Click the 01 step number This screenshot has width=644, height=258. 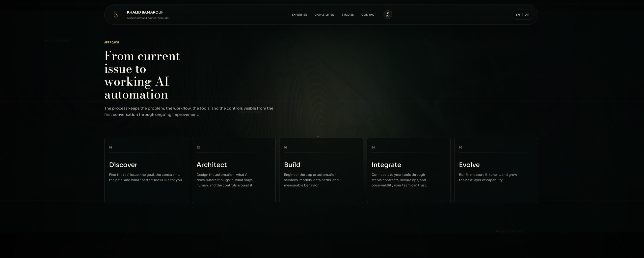click(110, 148)
